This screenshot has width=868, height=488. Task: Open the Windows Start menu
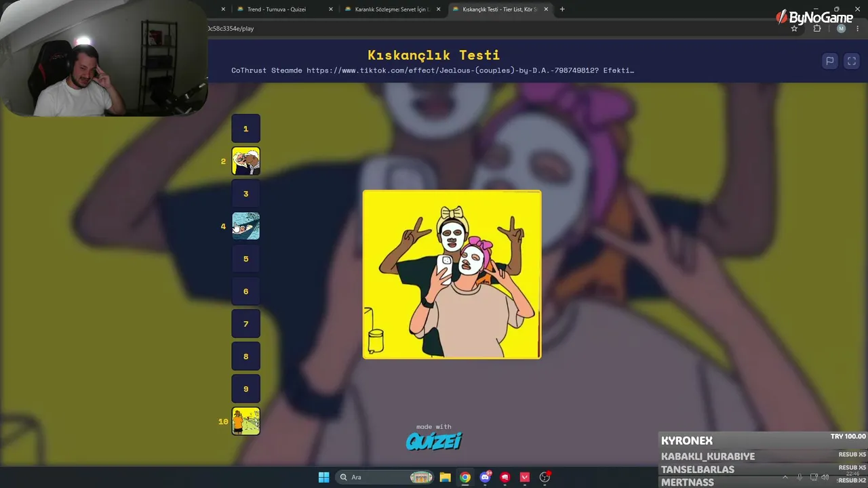pos(324,477)
